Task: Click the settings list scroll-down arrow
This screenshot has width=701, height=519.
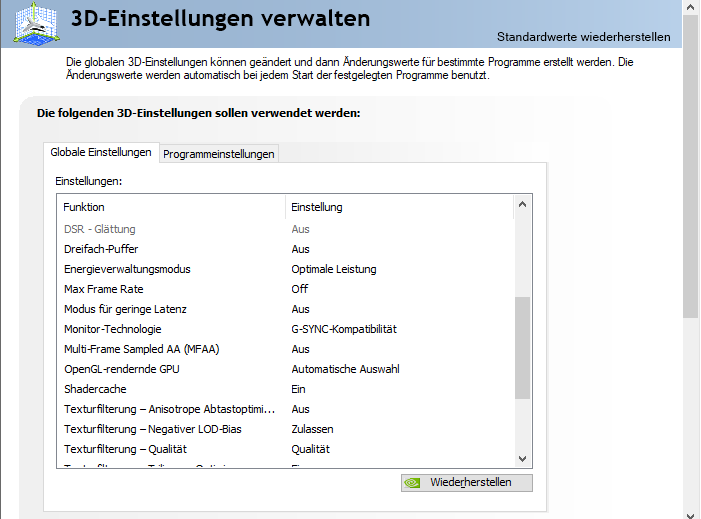Action: 522,459
